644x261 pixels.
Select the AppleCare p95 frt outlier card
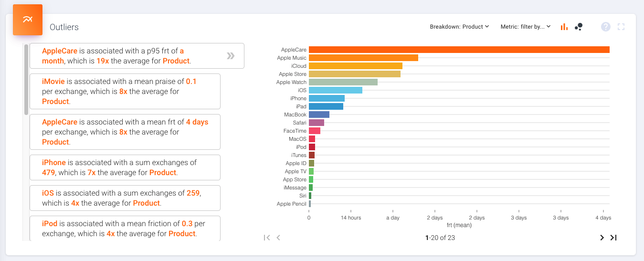(137, 56)
